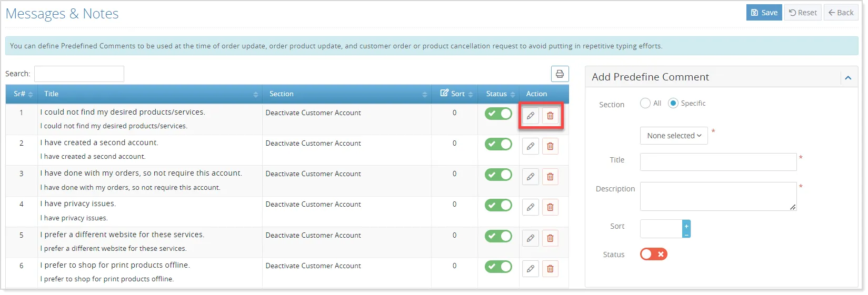
Task: Open the 'None selected' section dropdown
Action: click(674, 136)
